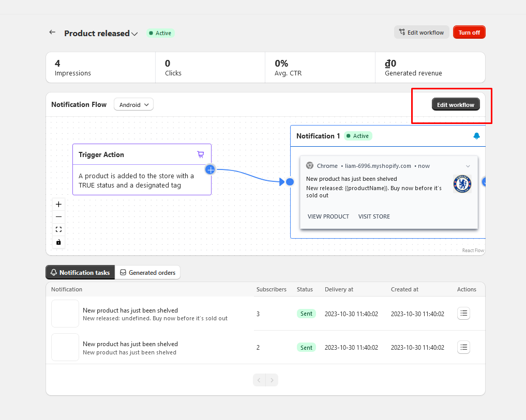Click Edit workflow in the page header
The image size is (526, 420).
[x=421, y=33]
